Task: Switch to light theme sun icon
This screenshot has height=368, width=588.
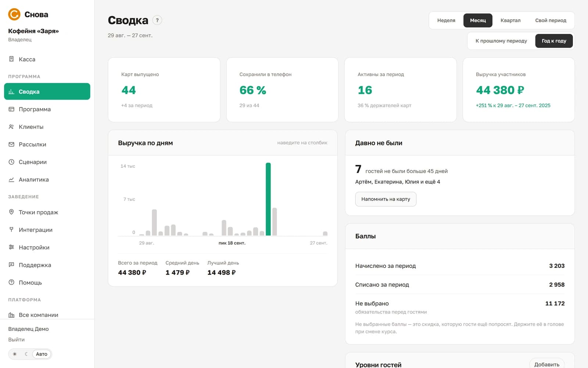Action: tap(15, 354)
